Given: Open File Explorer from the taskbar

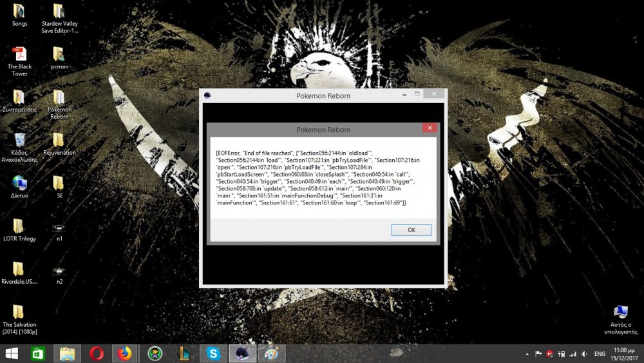Looking at the screenshot, I should click(68, 353).
